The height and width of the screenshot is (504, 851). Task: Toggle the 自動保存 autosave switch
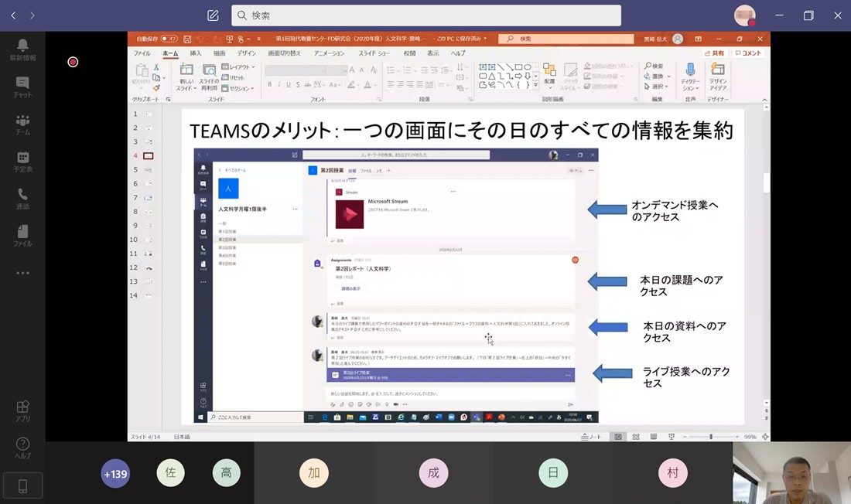tap(169, 39)
